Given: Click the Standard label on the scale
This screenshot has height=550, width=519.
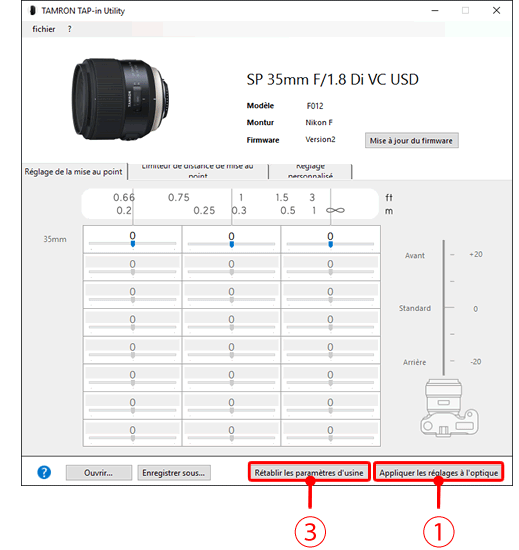Looking at the screenshot, I should point(415,308).
